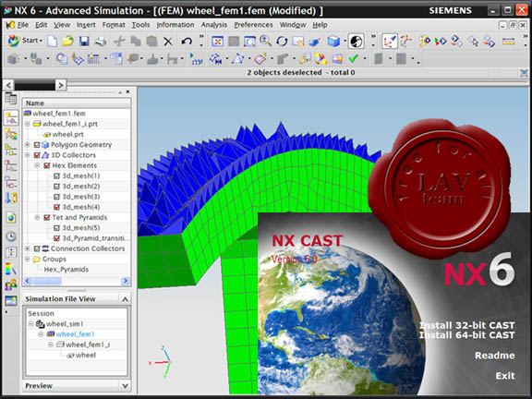This screenshot has height=399, width=532.
Task: Click the Rotate view icon
Action: (282, 42)
